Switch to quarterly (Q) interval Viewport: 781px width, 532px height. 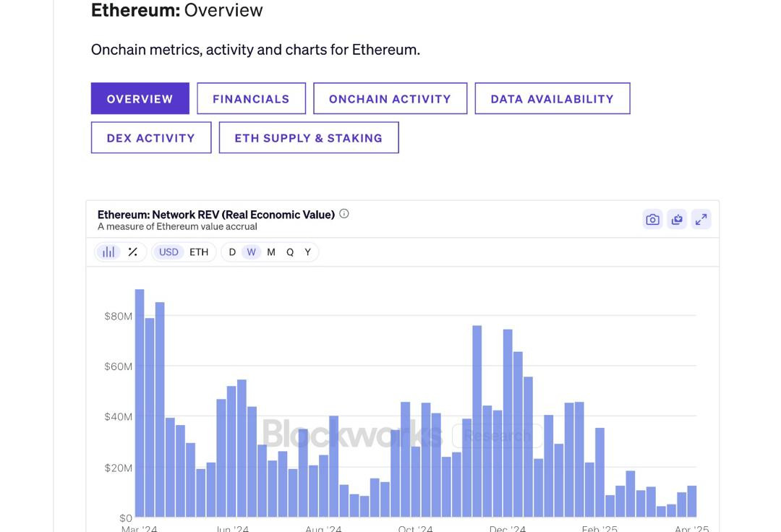pyautogui.click(x=290, y=252)
